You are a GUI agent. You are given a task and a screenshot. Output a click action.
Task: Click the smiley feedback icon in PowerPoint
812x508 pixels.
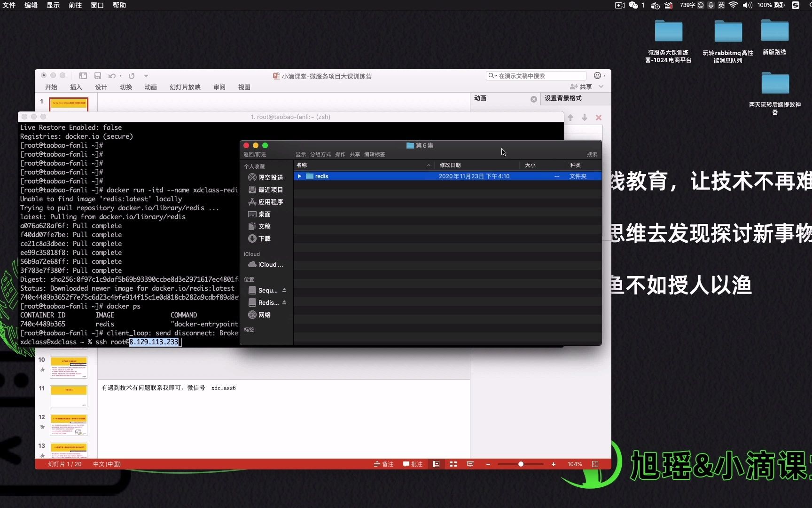click(596, 75)
